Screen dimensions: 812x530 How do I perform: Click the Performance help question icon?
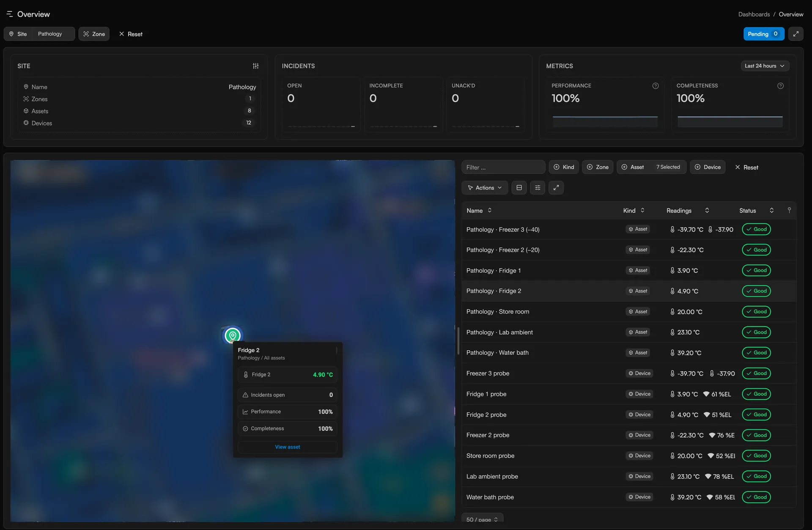click(655, 85)
